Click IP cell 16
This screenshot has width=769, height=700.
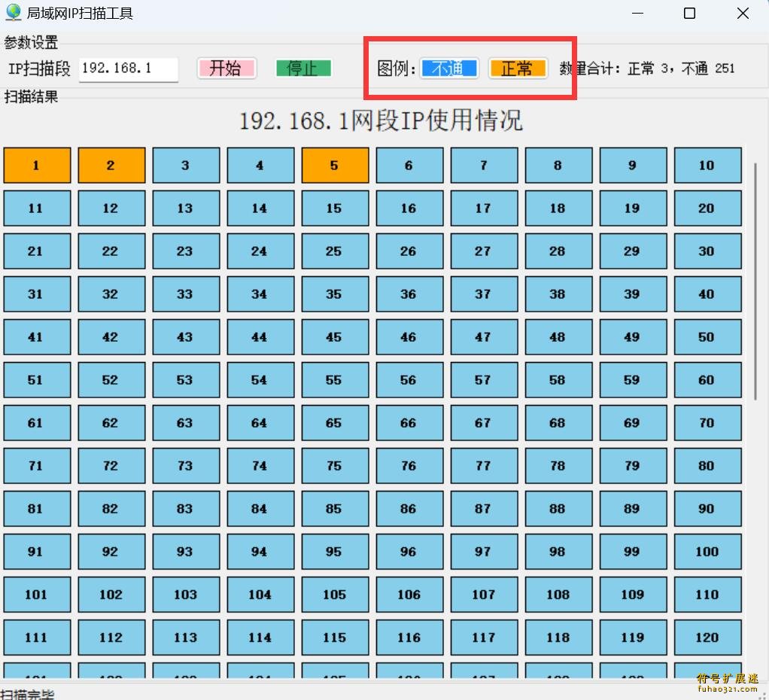pos(409,208)
